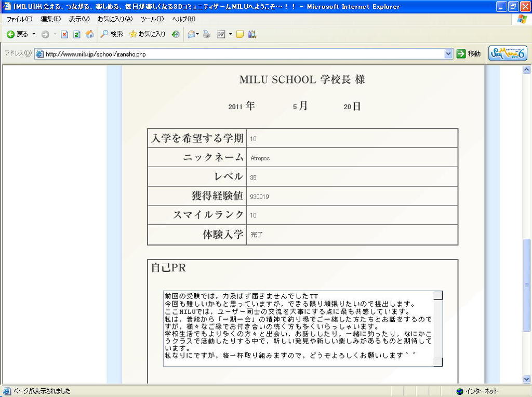This screenshot has width=532, height=397.
Task: Expand the Back button history dropdown arrow
Action: pos(34,34)
